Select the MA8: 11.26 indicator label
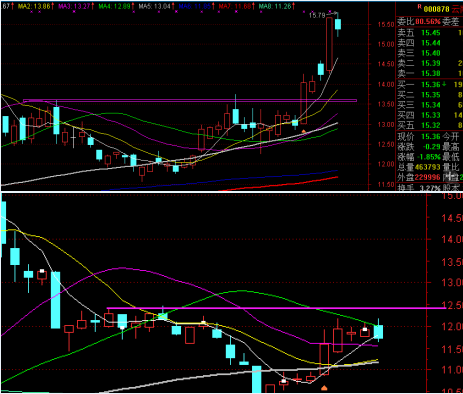This screenshot has width=463, height=394. (x=275, y=6)
